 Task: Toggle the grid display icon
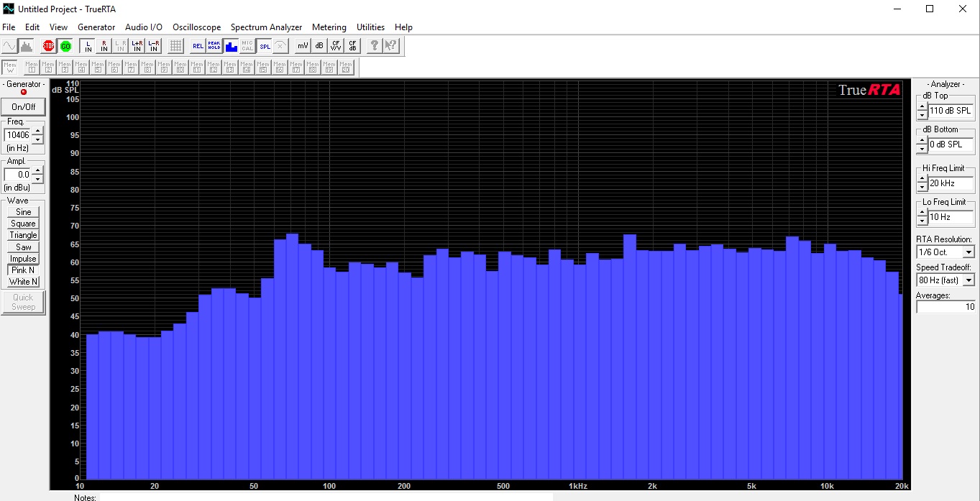pyautogui.click(x=175, y=46)
